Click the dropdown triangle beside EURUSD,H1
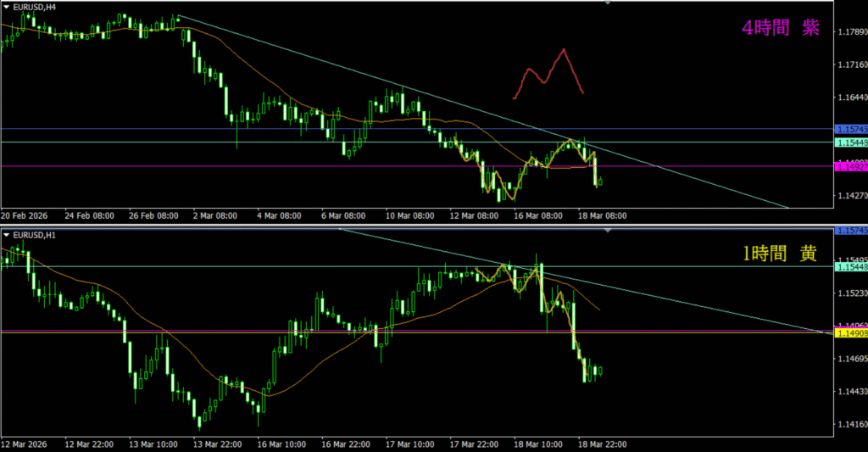This screenshot has height=452, width=868. coord(7,233)
